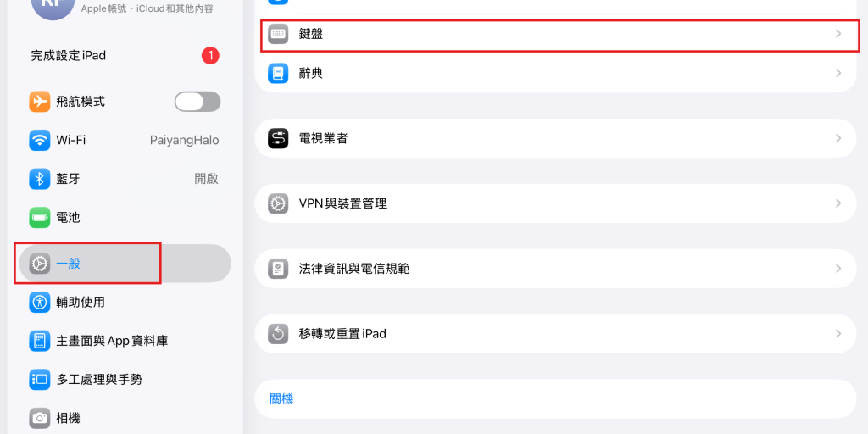The width and height of the screenshot is (868, 434).
Task: Click the 關機 (Shut Down) link
Action: pyautogui.click(x=281, y=399)
